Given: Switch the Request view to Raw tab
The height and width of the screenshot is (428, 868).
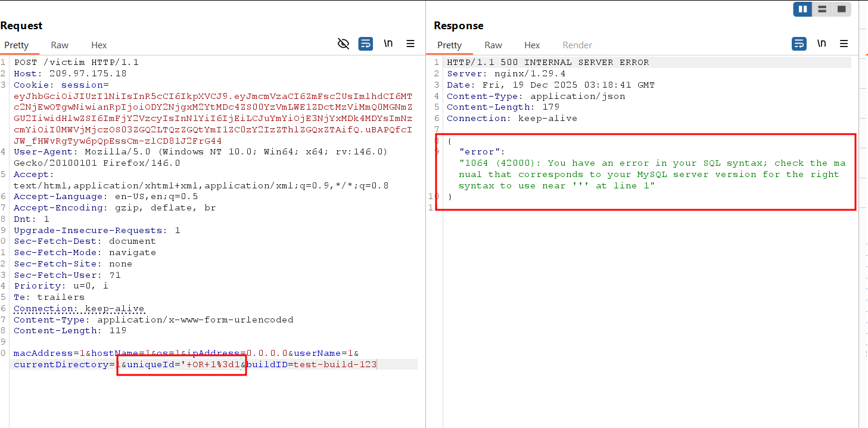Looking at the screenshot, I should pyautogui.click(x=60, y=45).
